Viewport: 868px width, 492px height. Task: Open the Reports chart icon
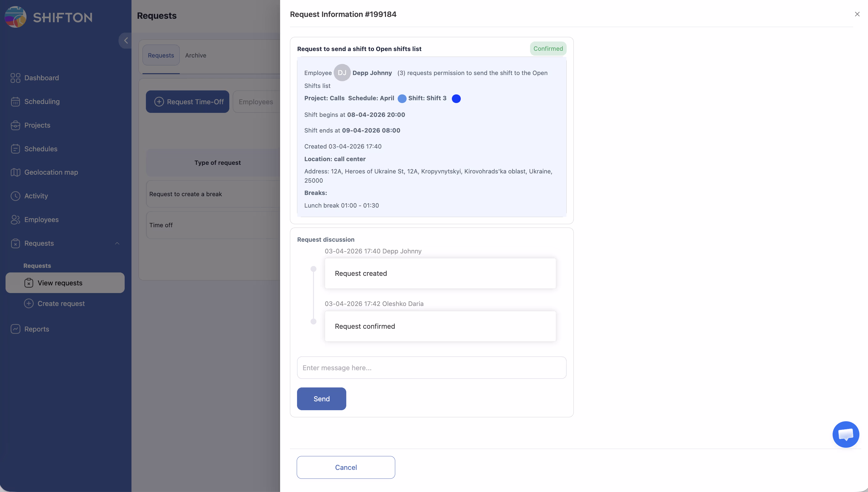click(x=15, y=329)
